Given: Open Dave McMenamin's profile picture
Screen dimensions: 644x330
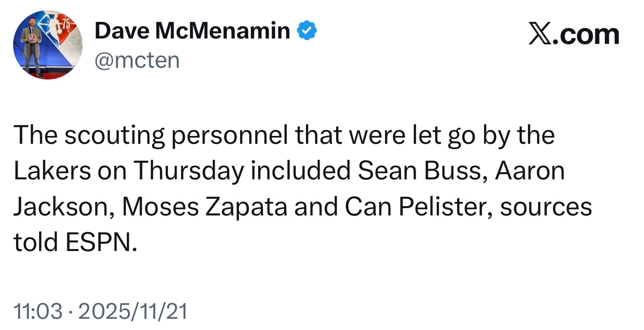Looking at the screenshot, I should (x=47, y=45).
